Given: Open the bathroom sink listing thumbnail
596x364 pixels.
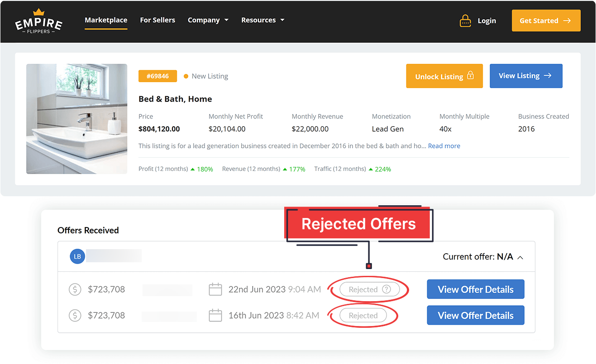Looking at the screenshot, I should point(76,119).
